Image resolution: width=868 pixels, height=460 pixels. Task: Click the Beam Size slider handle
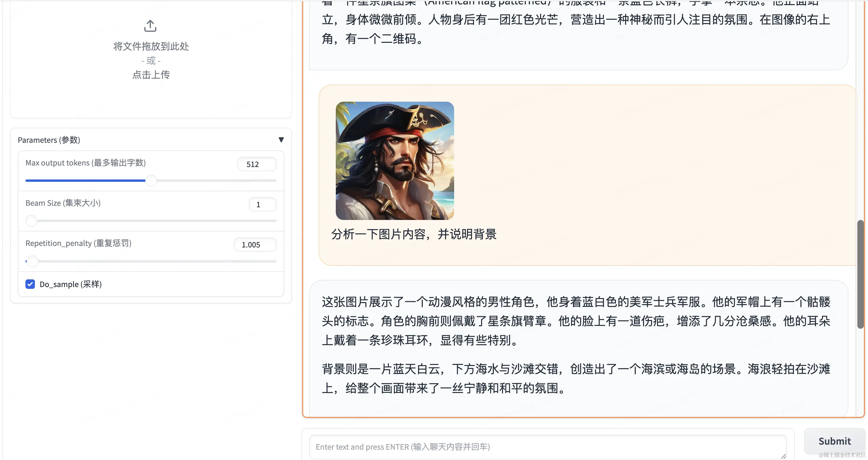click(x=31, y=221)
